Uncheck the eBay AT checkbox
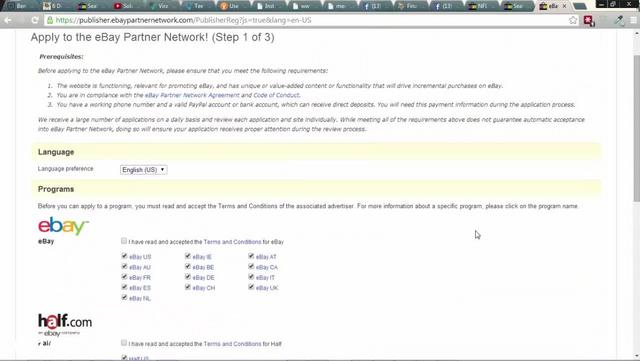Viewport: 640px width, 361px height. pos(251,256)
